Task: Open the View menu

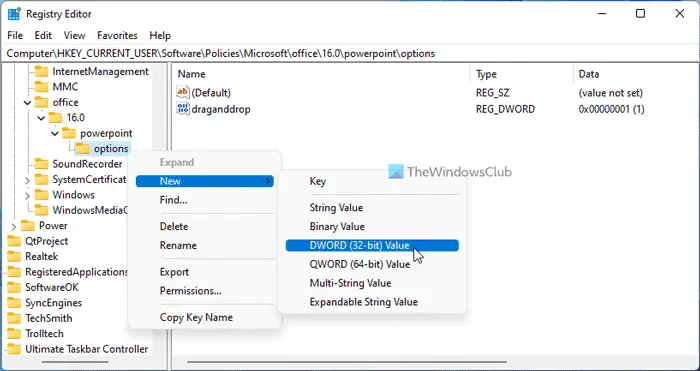Action: click(x=75, y=35)
